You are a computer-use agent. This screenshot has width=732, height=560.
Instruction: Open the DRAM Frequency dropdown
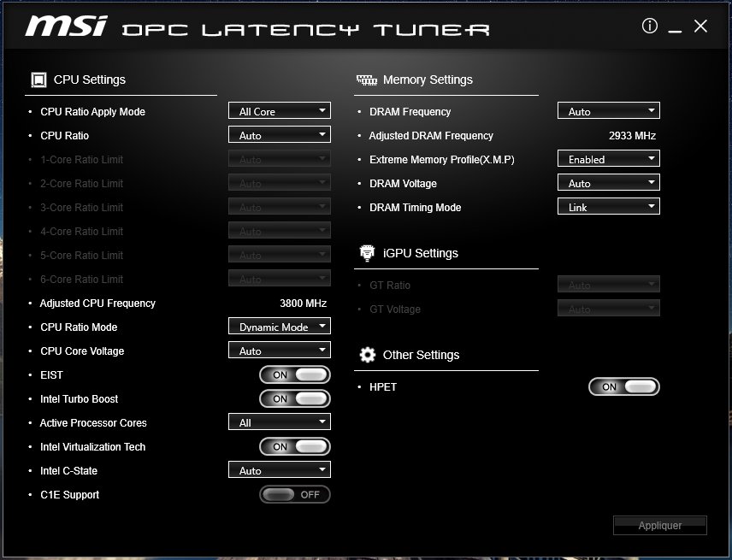tap(608, 111)
